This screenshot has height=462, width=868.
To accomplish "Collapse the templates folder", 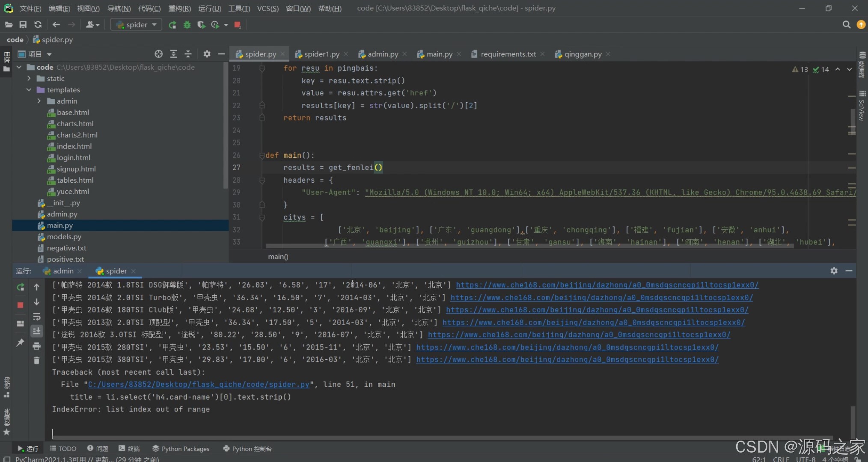I will [29, 90].
